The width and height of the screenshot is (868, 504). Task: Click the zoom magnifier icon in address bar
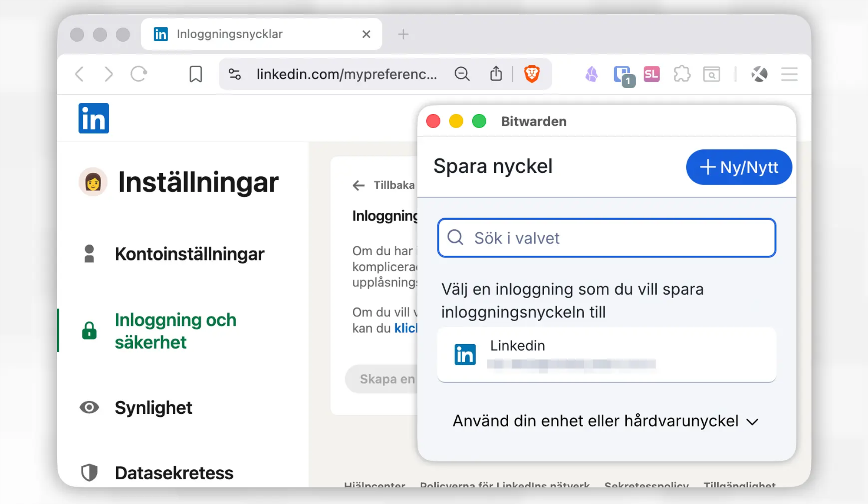(462, 74)
